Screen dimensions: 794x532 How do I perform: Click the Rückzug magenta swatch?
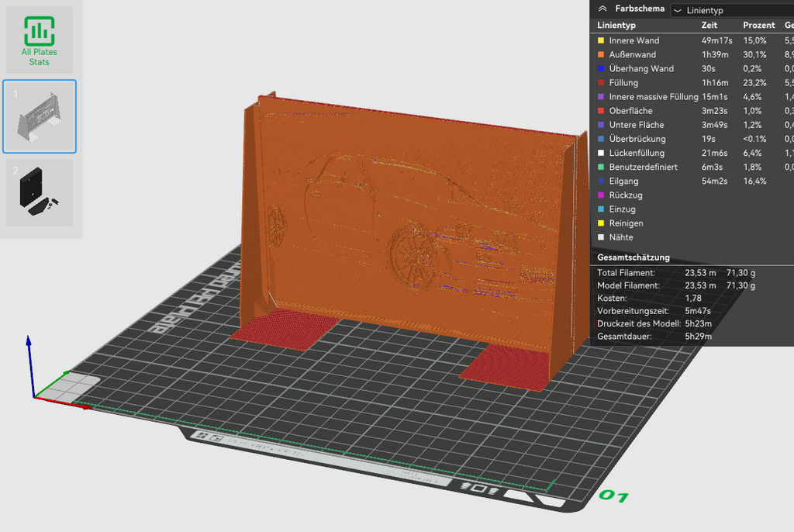pyautogui.click(x=601, y=195)
